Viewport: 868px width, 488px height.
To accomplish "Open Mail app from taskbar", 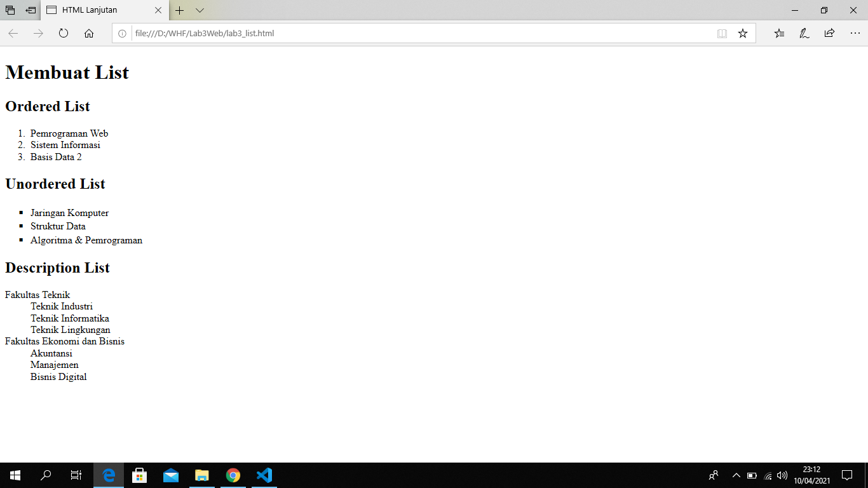I will click(x=170, y=475).
